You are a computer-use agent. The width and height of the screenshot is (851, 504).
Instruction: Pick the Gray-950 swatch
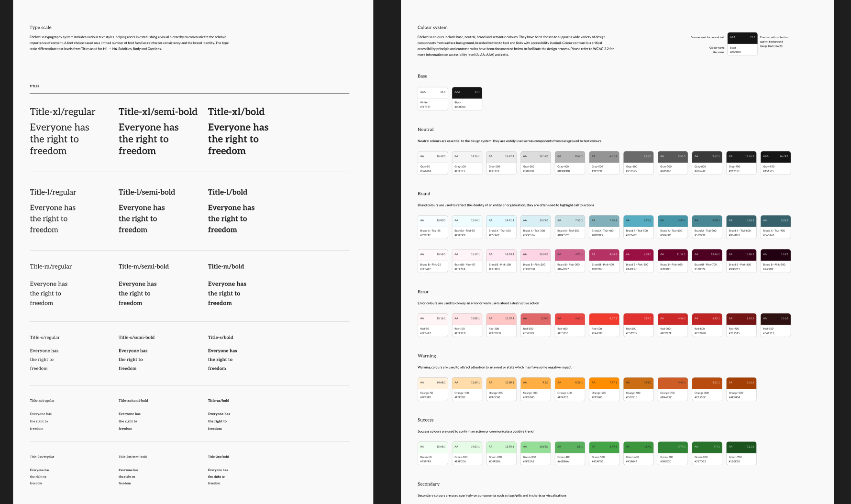[775, 163]
